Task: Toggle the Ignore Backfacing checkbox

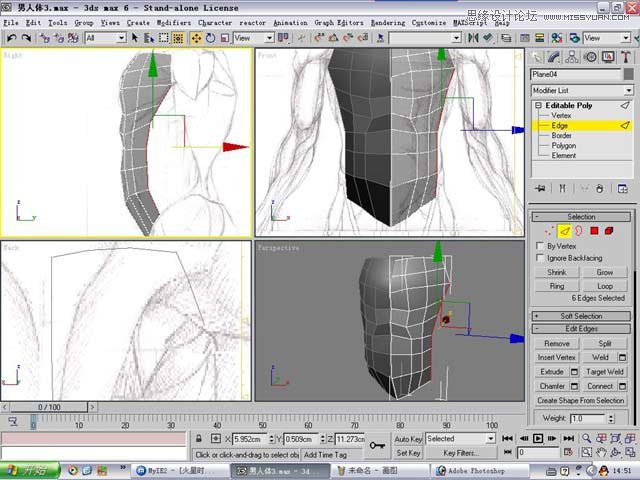Action: 540,258
